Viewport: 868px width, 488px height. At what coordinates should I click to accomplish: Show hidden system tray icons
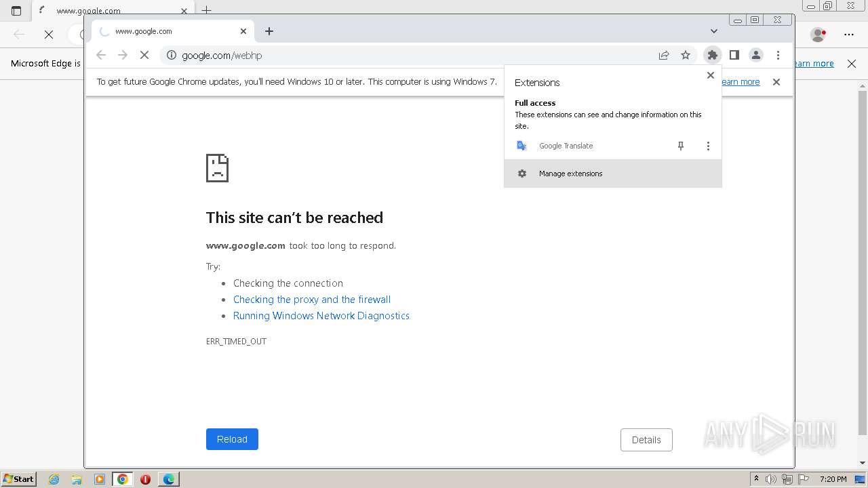(756, 479)
